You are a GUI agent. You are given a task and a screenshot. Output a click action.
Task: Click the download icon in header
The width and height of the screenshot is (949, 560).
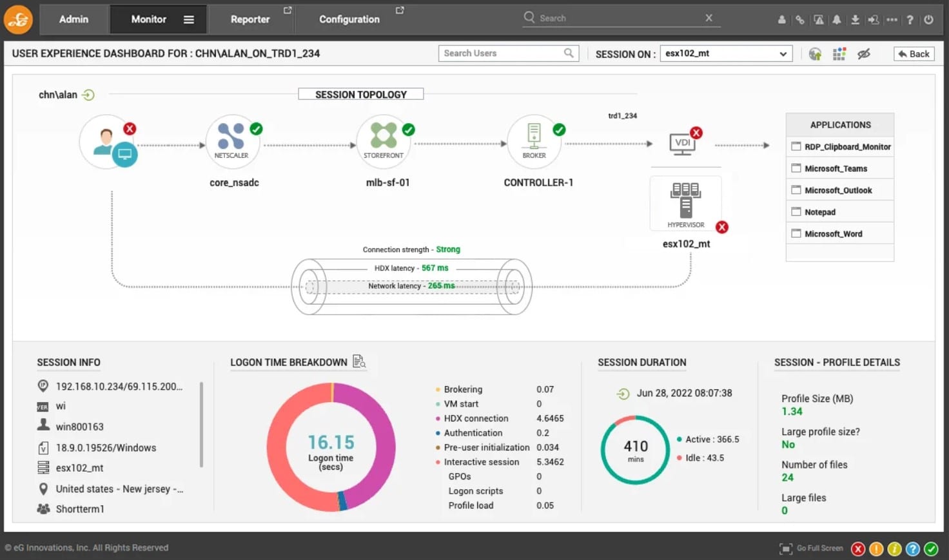pos(855,19)
